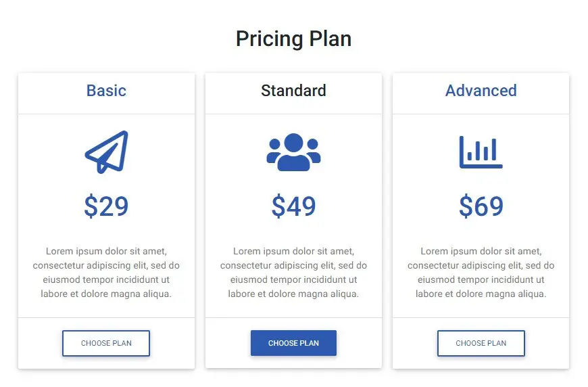Screen dimensions: 588x387
Task: Click the Advanced plan description paragraph
Action: [x=481, y=273]
